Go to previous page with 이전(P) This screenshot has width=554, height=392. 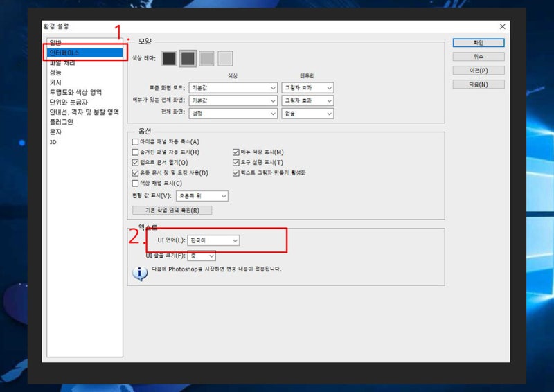pyautogui.click(x=479, y=71)
